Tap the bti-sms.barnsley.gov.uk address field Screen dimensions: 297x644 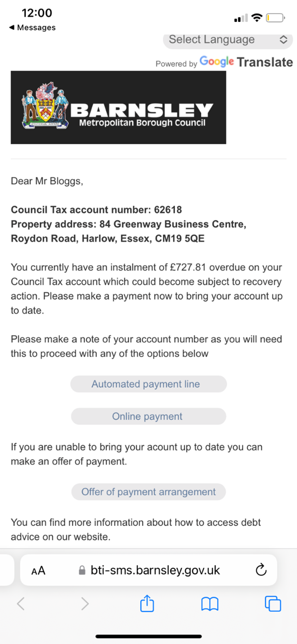[x=155, y=570]
